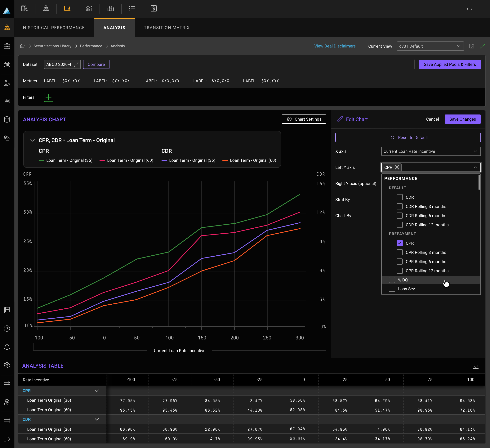Collapse the CPR row group in table

(97, 391)
